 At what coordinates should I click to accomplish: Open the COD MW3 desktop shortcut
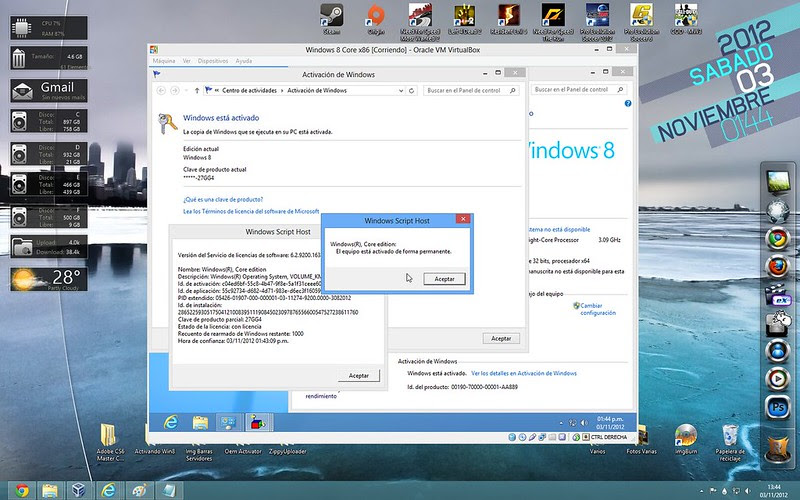686,18
